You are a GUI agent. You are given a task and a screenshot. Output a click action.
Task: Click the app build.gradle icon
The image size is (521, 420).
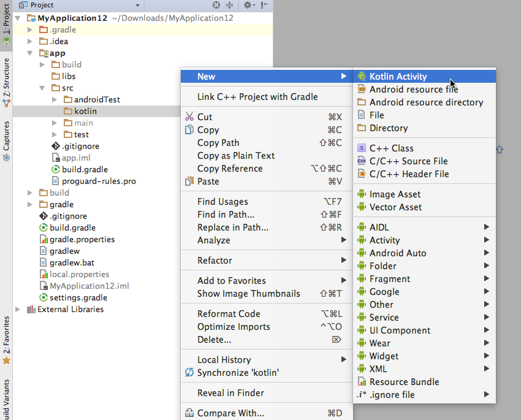click(x=56, y=169)
